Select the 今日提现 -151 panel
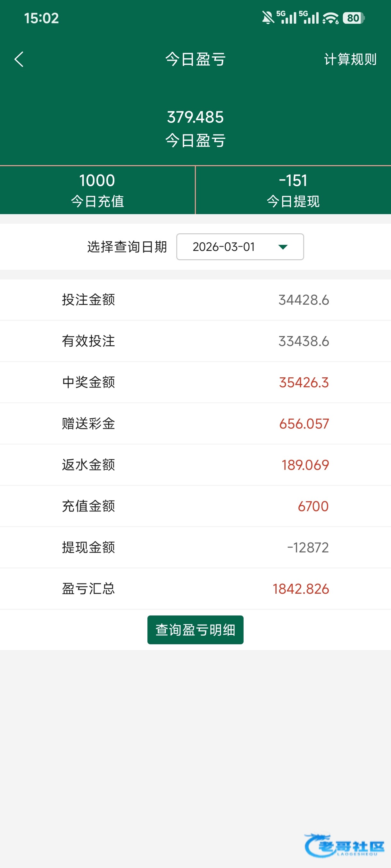The width and height of the screenshot is (391, 868). (293, 190)
